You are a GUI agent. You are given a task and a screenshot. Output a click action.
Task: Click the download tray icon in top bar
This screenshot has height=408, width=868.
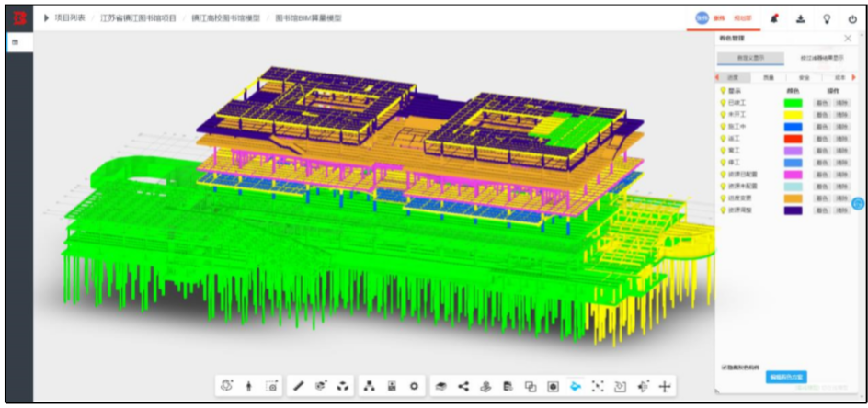[x=801, y=18]
